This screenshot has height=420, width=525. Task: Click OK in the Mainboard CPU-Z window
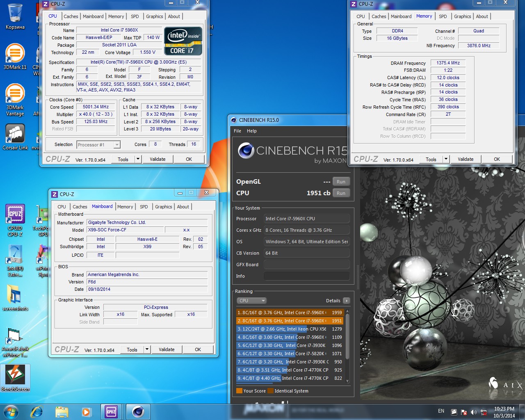[x=198, y=349]
